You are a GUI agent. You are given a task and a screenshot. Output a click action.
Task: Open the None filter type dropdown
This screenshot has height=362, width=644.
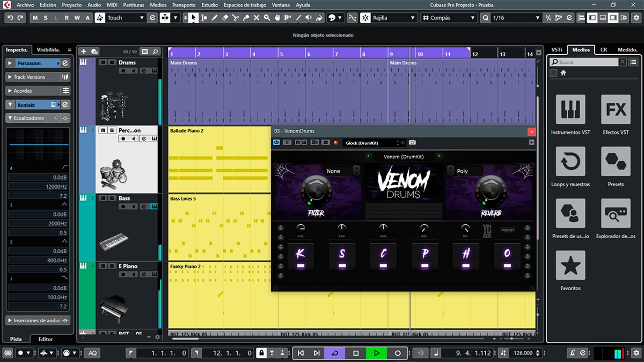pos(342,171)
